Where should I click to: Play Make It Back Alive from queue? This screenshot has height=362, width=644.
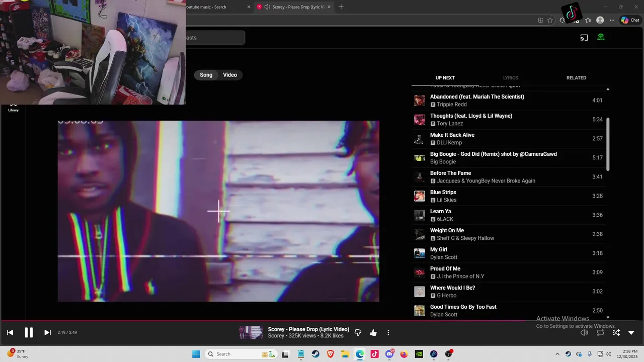click(508, 138)
